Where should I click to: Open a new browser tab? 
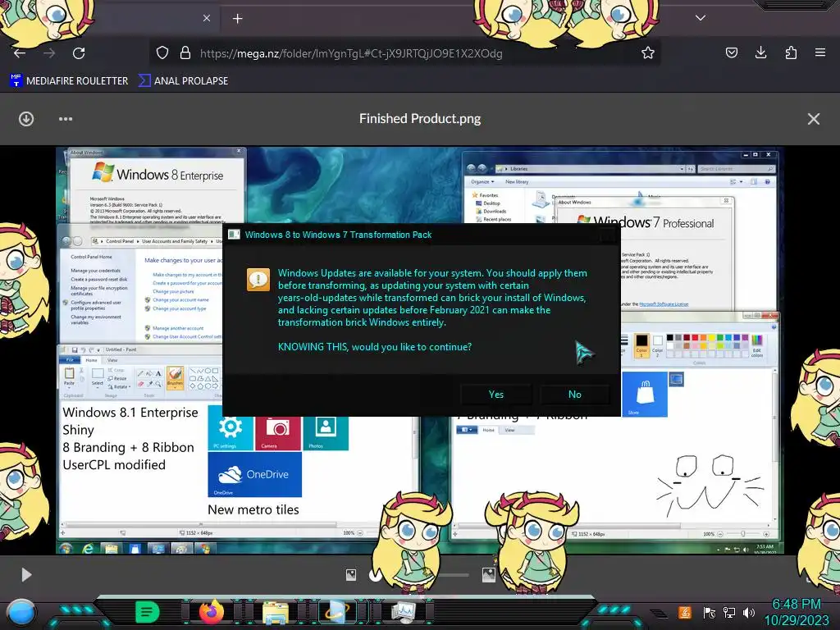pos(238,19)
